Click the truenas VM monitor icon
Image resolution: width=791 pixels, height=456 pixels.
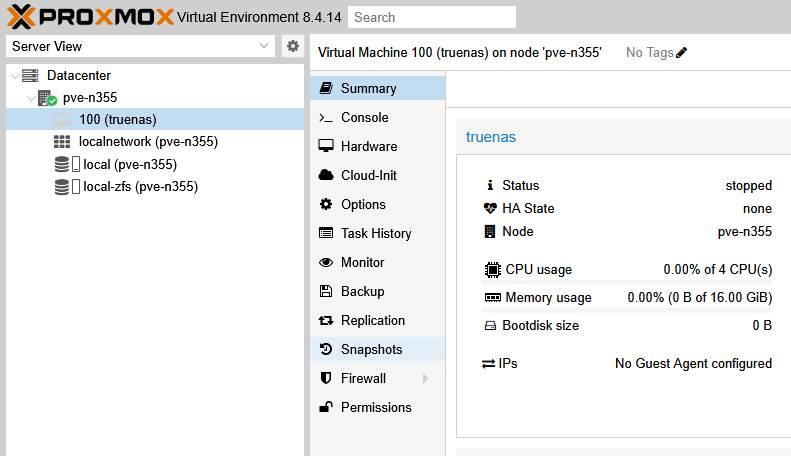tap(62, 120)
